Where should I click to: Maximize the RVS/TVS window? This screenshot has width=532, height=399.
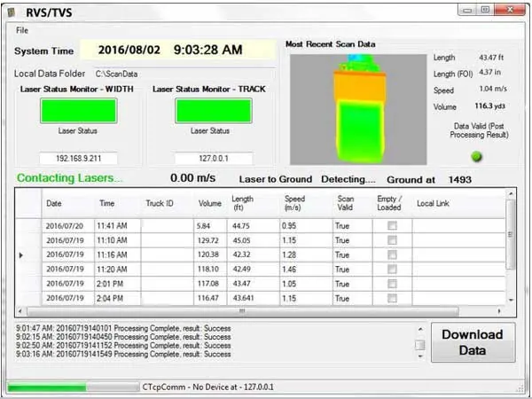click(x=486, y=10)
